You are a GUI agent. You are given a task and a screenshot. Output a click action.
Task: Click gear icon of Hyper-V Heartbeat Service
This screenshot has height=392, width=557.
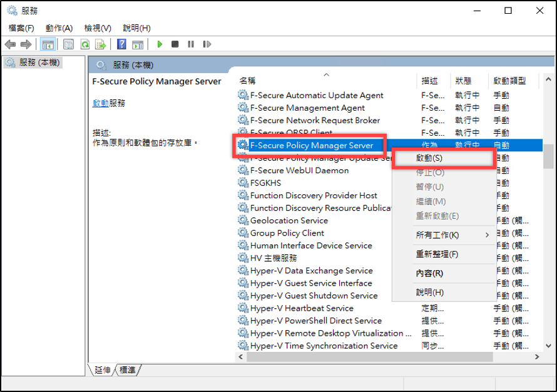coord(243,308)
